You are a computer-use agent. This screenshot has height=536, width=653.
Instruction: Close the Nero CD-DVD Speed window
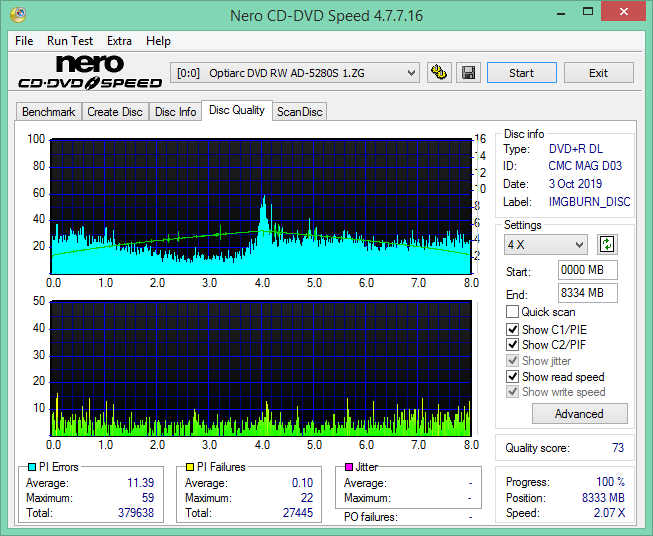coord(623,12)
